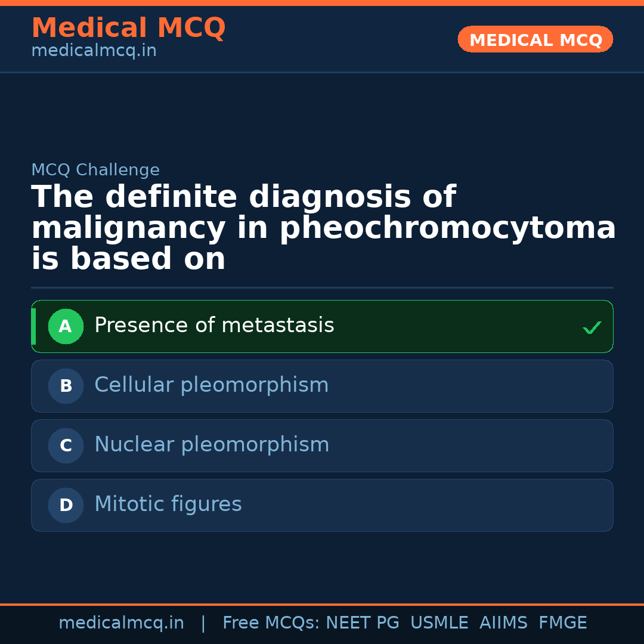The width and height of the screenshot is (644, 644).
Task: Click the pheochromocytoma question text
Action: pos(323,228)
